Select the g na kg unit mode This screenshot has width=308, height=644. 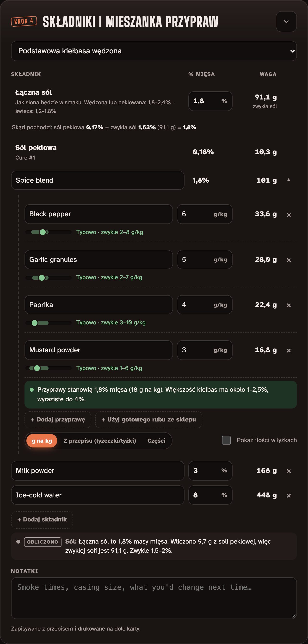[x=42, y=441]
